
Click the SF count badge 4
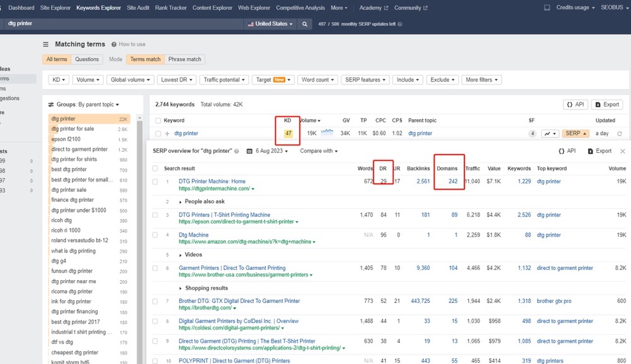pos(532,134)
